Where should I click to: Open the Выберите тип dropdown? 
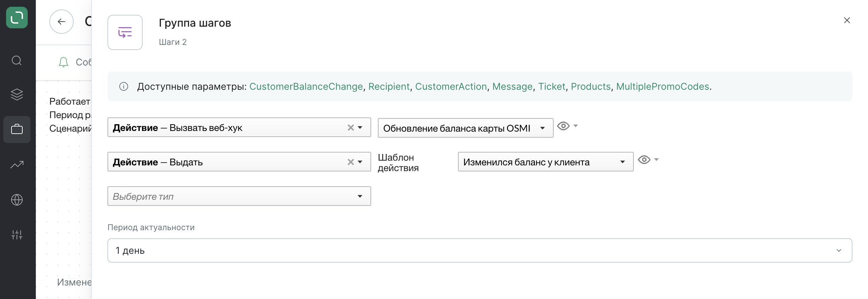(239, 196)
